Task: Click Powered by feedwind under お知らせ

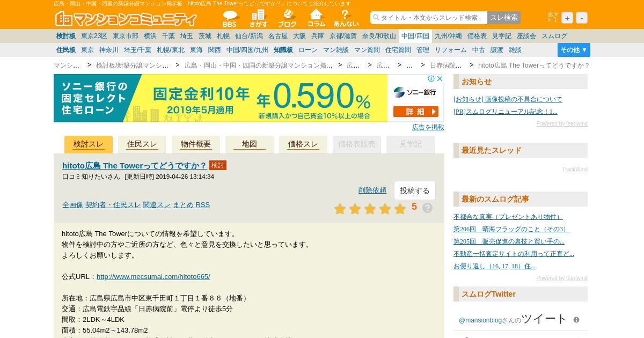Action: [x=562, y=124]
